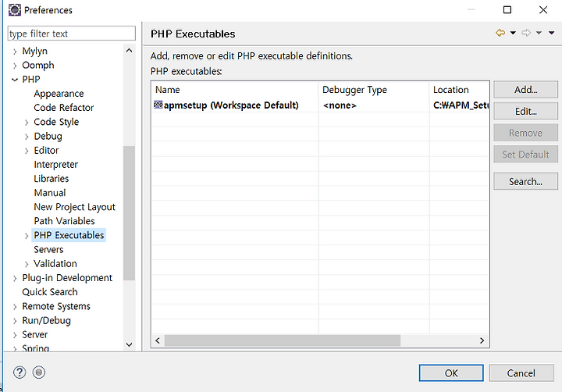Screen dimensions: 562x392
Task: Expand the Oomph tree node
Action: 15,66
